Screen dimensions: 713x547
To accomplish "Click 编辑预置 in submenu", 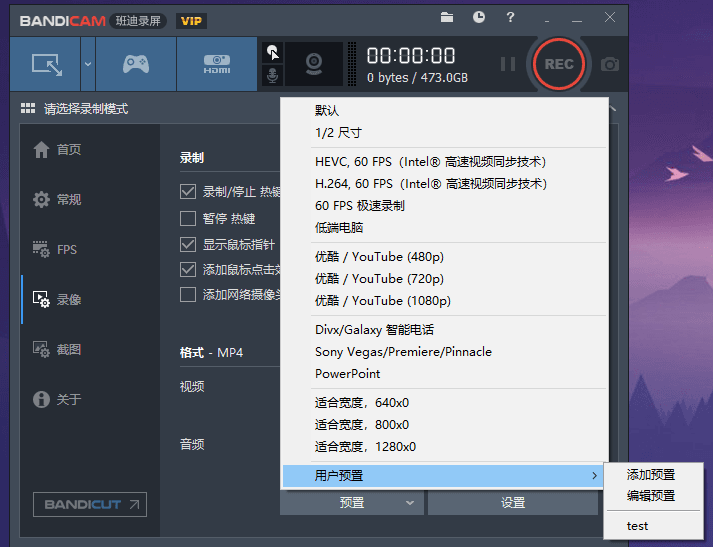I will tap(653, 496).
